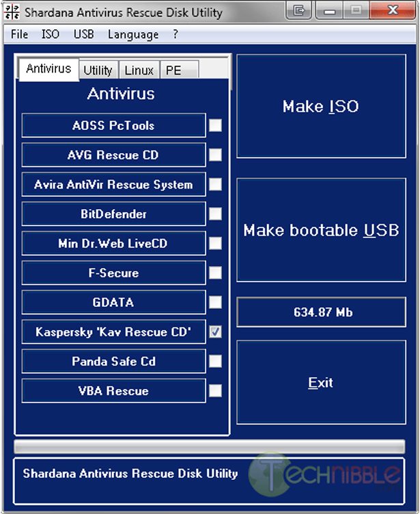Click the Shardana app icon in title bar

[12, 12]
